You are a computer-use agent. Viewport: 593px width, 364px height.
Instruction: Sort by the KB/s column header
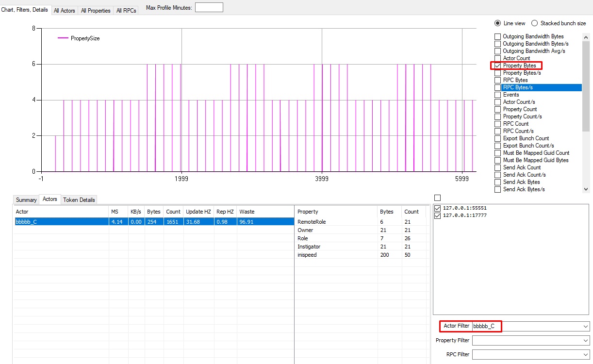tap(136, 212)
